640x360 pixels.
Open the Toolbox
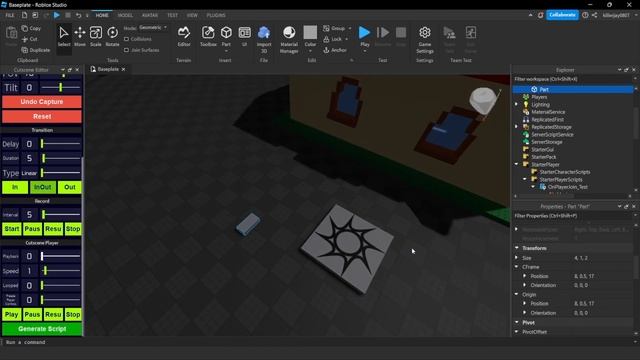coord(208,37)
